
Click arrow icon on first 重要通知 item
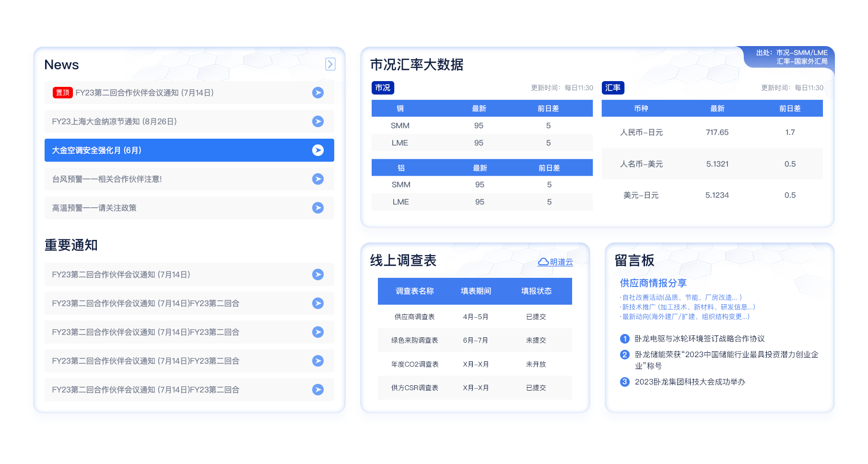(317, 274)
